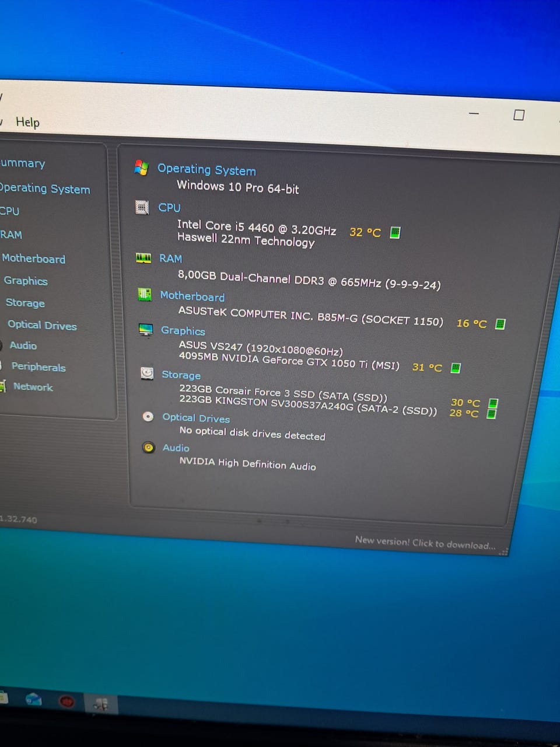Open the Operating System heading link
This screenshot has height=747, width=560.
[x=206, y=170]
